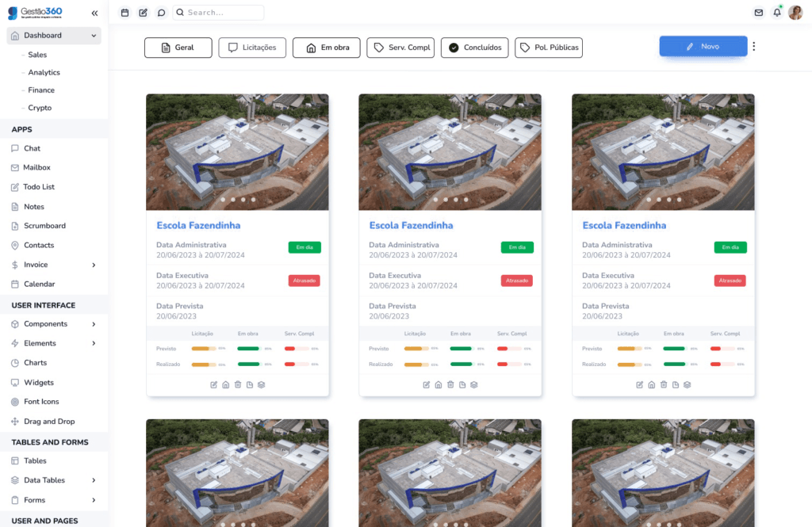Click the edit icon on the top-left card

click(x=214, y=384)
